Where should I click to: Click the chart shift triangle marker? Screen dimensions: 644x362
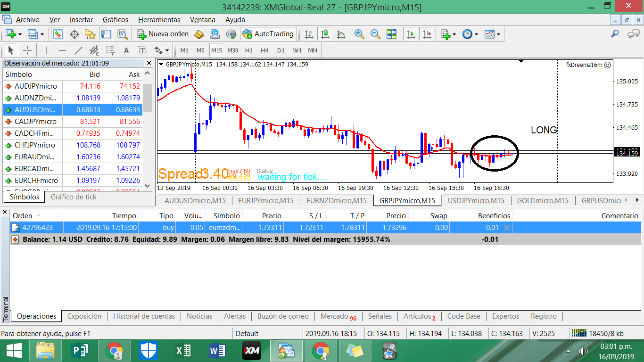click(x=521, y=61)
